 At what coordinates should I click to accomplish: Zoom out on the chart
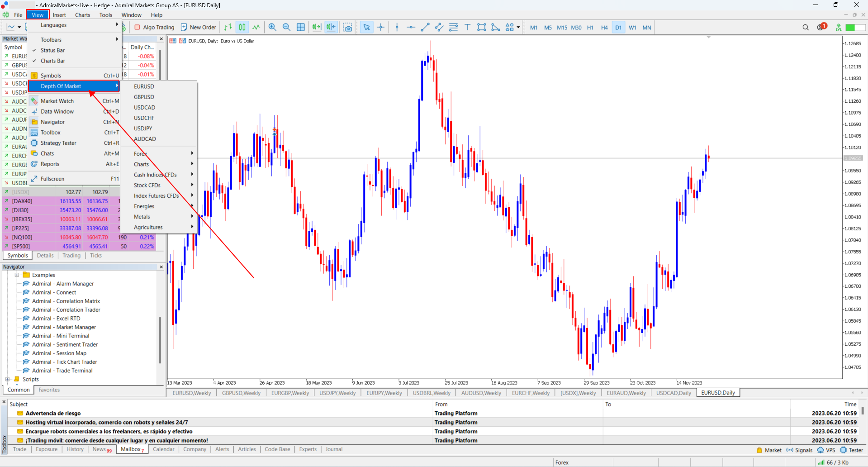click(286, 27)
